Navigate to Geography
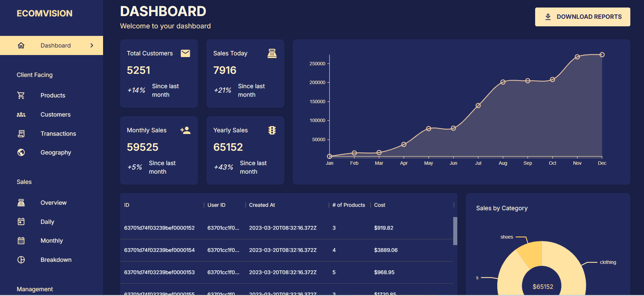 (x=52, y=152)
